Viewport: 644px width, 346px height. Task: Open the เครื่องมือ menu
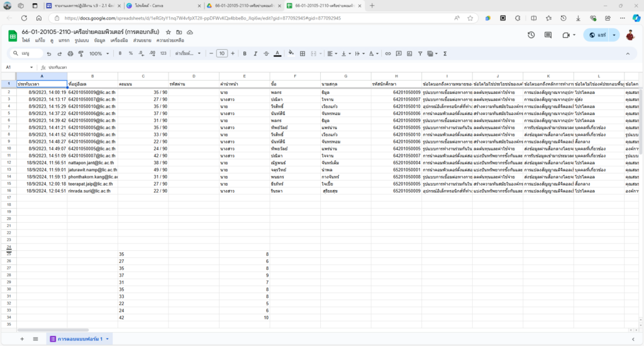pyautogui.click(x=119, y=40)
